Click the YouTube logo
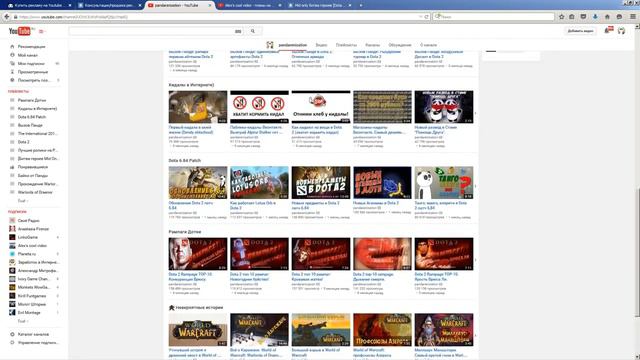This screenshot has height=360, width=640. [x=20, y=31]
